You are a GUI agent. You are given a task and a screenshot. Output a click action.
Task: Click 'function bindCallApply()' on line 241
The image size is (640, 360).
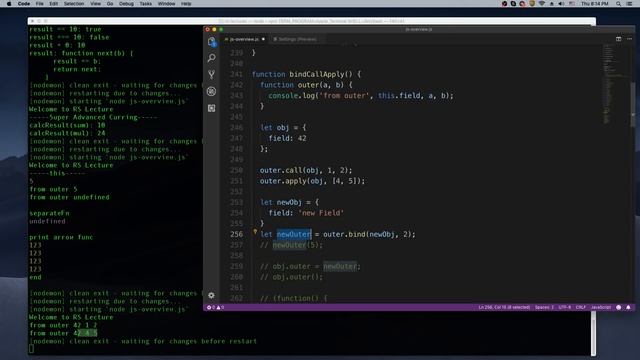[x=307, y=74]
